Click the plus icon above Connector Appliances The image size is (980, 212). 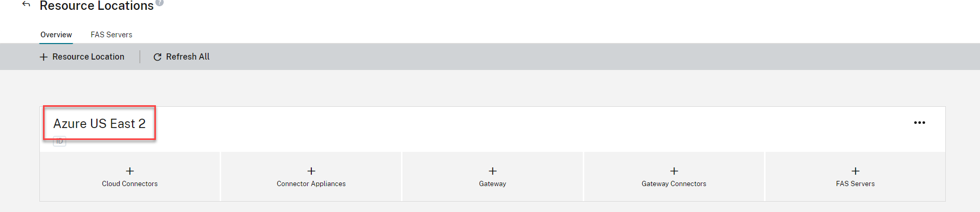[x=311, y=171]
